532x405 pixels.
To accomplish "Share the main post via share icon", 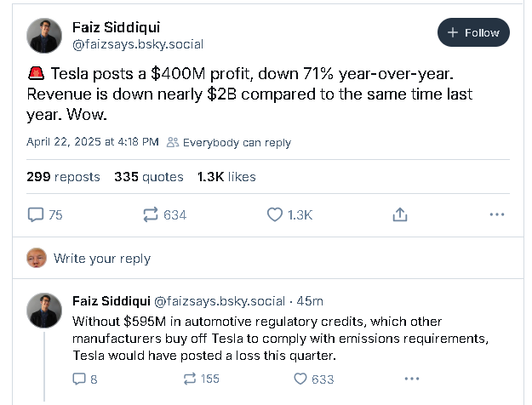I will click(399, 215).
